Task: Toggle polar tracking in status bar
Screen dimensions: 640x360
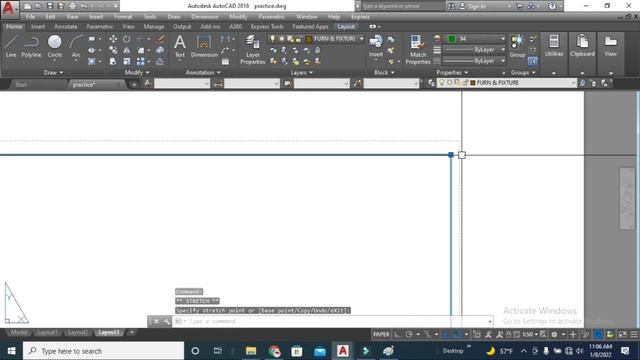Action: pyautogui.click(x=409, y=334)
